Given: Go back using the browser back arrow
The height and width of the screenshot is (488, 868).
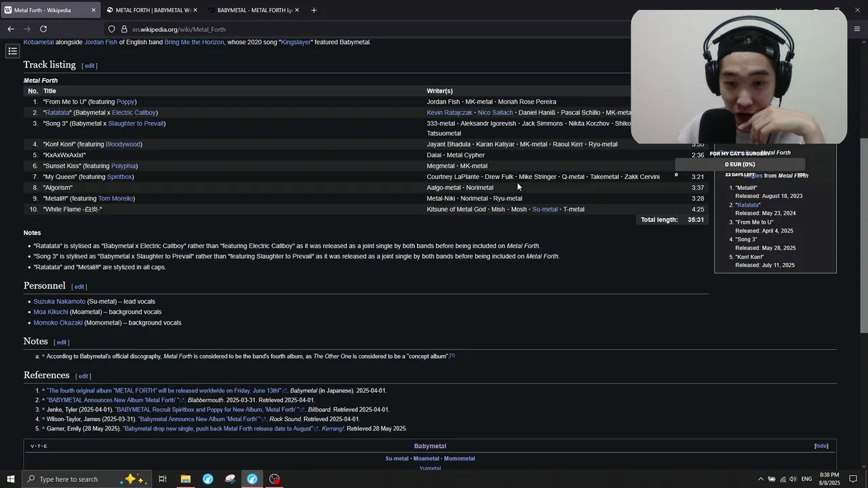Looking at the screenshot, I should pyautogui.click(x=11, y=29).
